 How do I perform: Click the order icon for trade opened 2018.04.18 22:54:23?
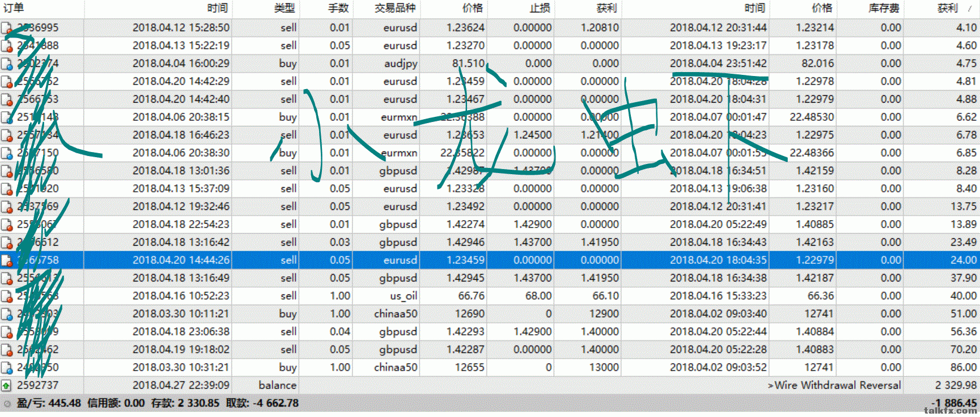7,225
